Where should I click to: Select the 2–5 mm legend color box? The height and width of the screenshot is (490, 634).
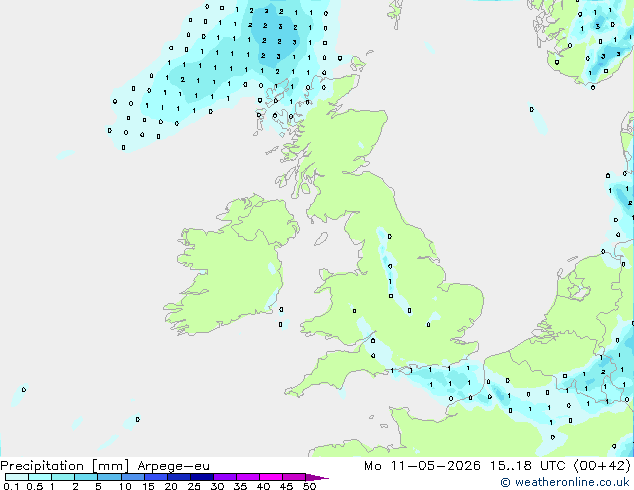point(86,477)
